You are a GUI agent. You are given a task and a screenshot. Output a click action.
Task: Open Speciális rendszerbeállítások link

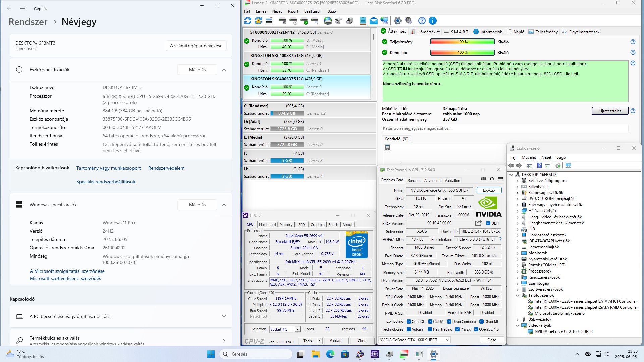[x=106, y=182]
